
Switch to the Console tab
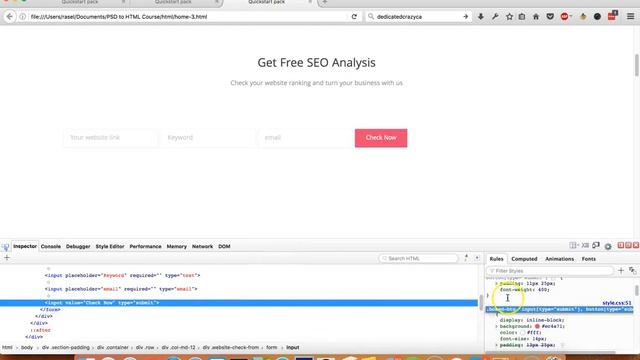[51, 247]
